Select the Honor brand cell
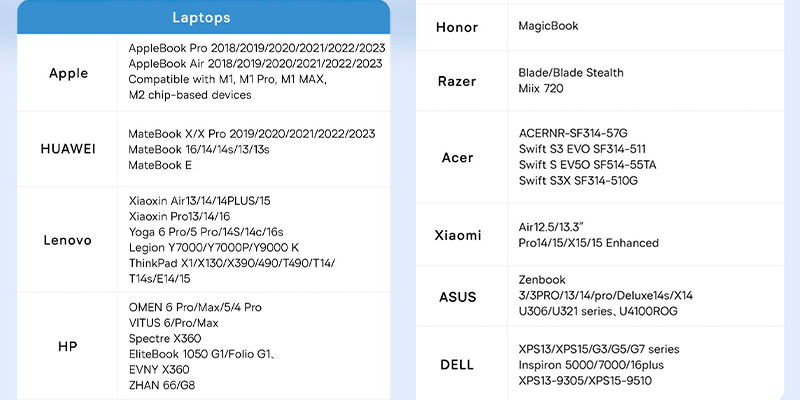Viewport: 800px width, 400px height. click(457, 27)
